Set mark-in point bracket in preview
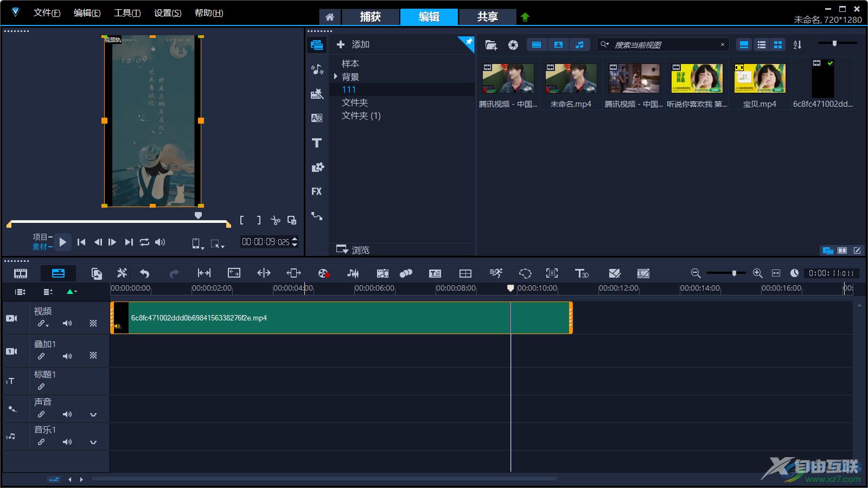Screen dimensions: 868x488 [x=242, y=220]
